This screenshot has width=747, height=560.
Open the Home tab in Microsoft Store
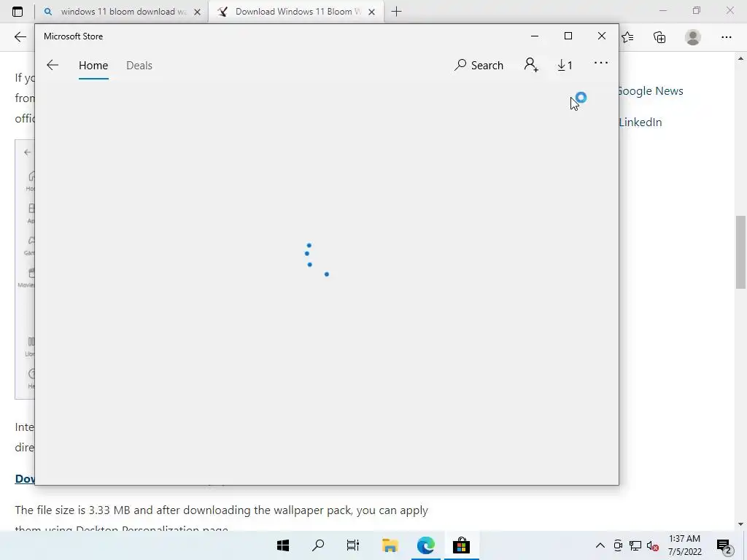93,65
